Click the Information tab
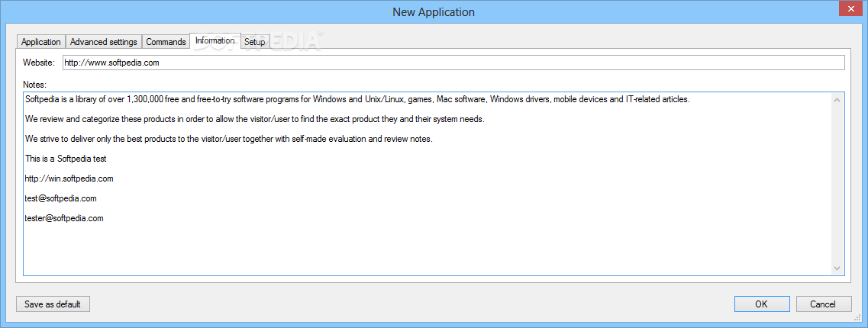The height and width of the screenshot is (328, 868). (x=215, y=40)
